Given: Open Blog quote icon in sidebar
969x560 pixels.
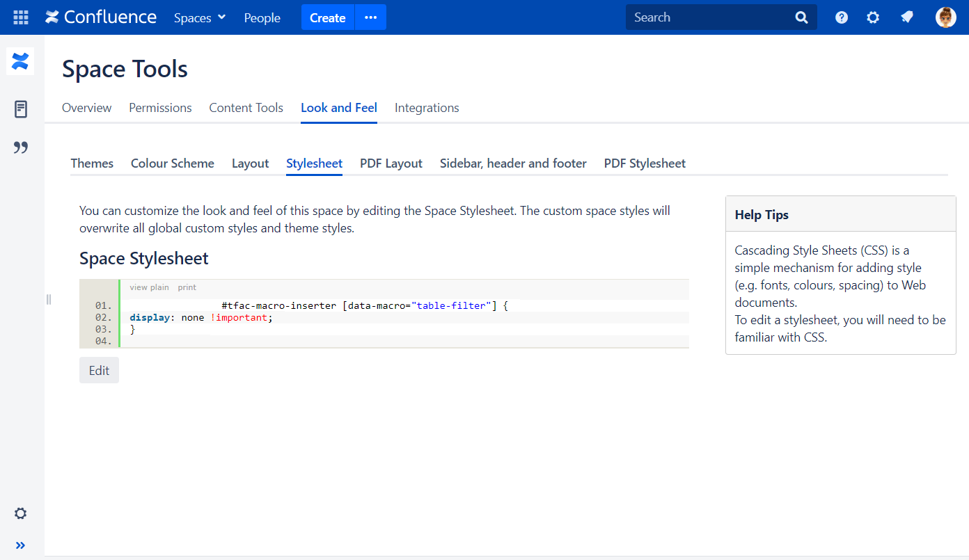Looking at the screenshot, I should click(21, 147).
